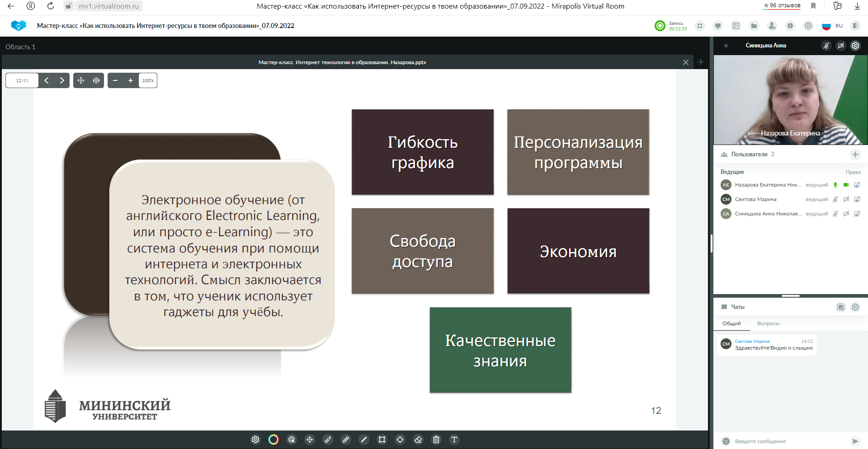Open the shared files folder icon

(754, 26)
